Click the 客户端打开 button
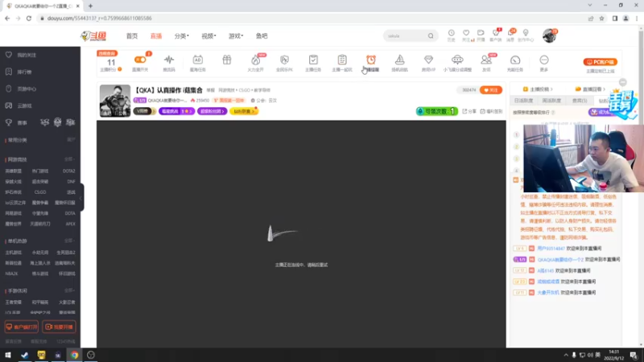 pos(22,327)
